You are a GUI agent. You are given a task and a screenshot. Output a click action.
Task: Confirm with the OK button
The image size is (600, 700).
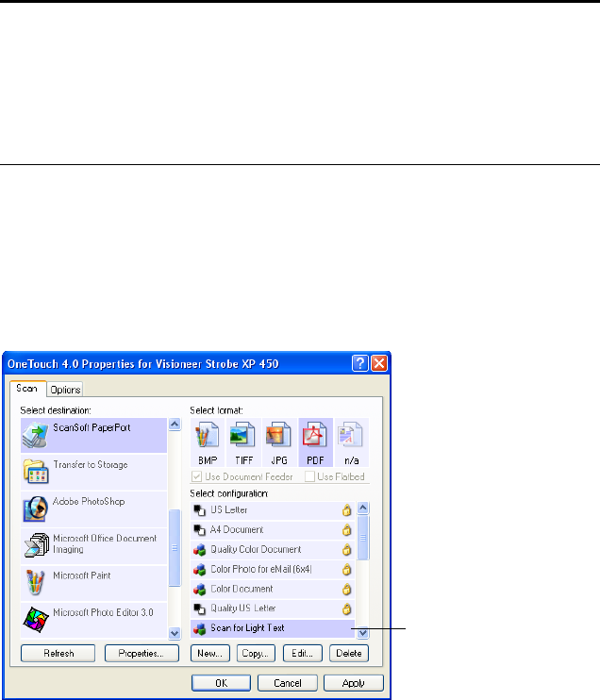tap(221, 683)
